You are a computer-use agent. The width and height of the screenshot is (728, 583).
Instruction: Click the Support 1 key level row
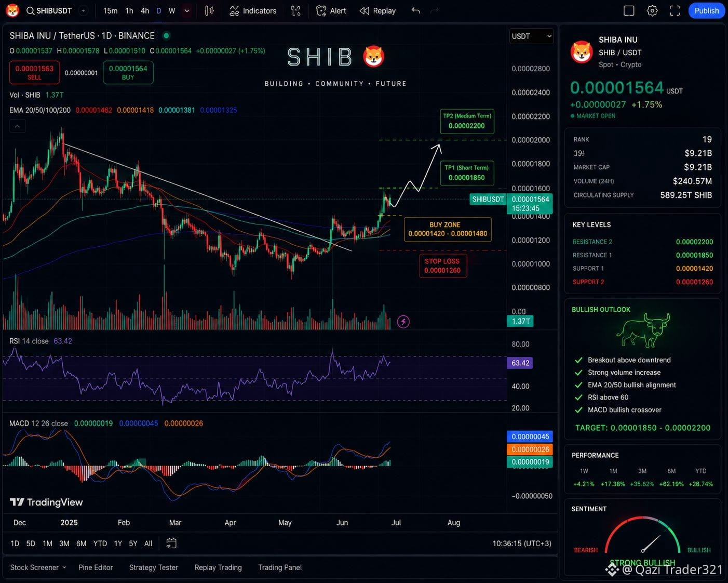(x=642, y=269)
